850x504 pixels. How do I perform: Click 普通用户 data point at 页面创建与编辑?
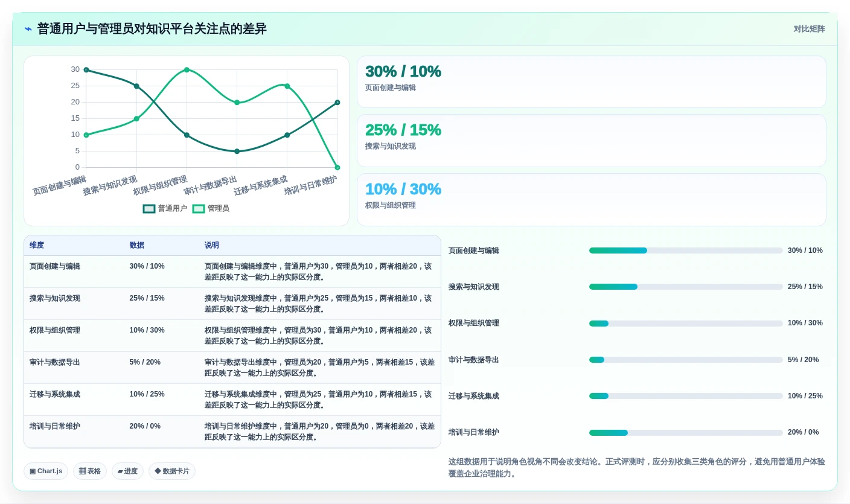coord(86,70)
